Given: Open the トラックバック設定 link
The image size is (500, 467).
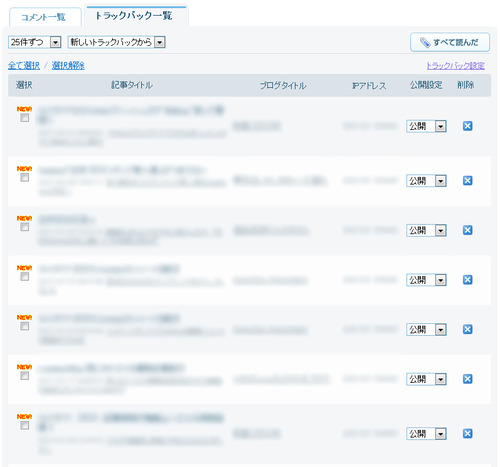Looking at the screenshot, I should [x=456, y=65].
